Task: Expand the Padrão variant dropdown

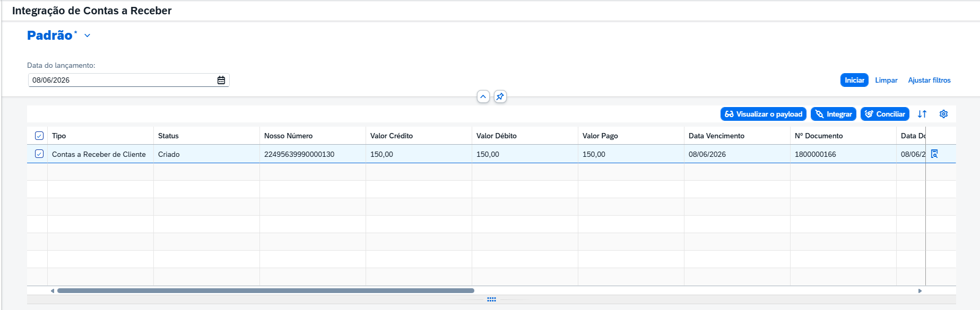Action: [x=88, y=36]
